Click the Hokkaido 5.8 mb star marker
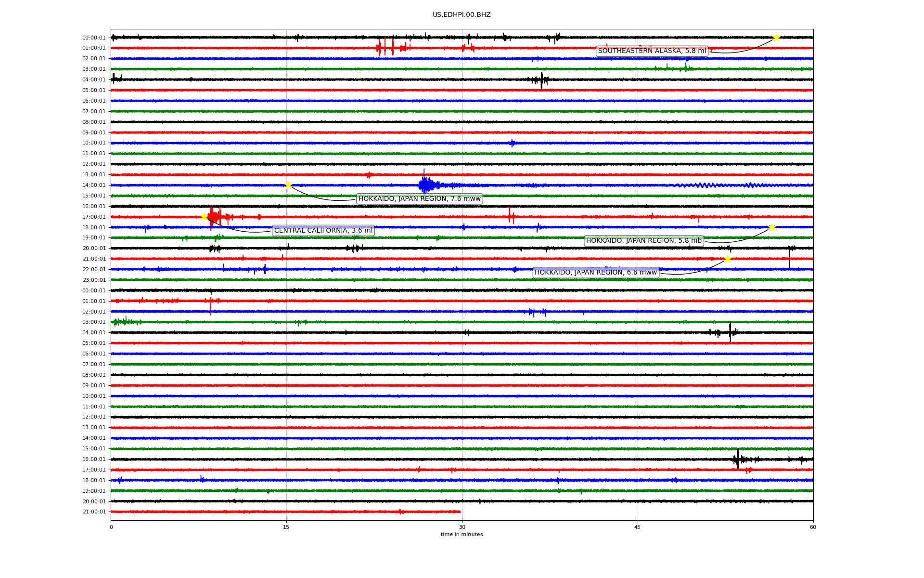This screenshot has width=924, height=578. (x=772, y=227)
